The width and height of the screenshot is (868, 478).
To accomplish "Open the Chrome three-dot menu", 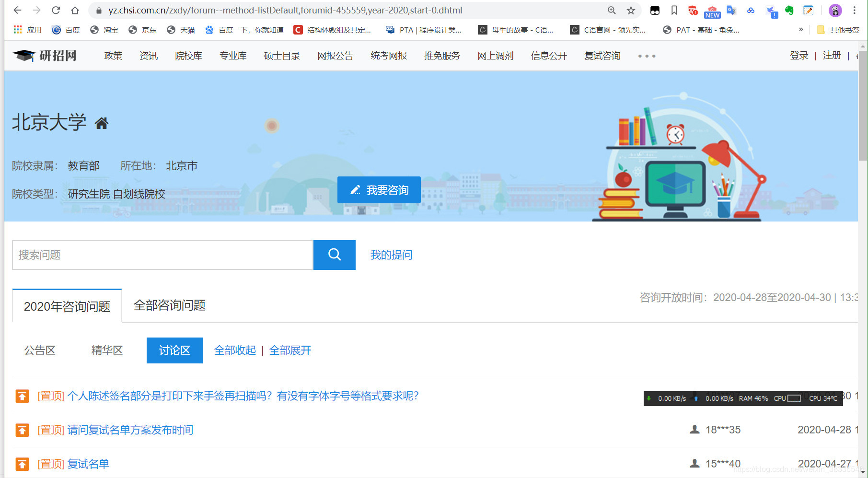I will [x=854, y=10].
